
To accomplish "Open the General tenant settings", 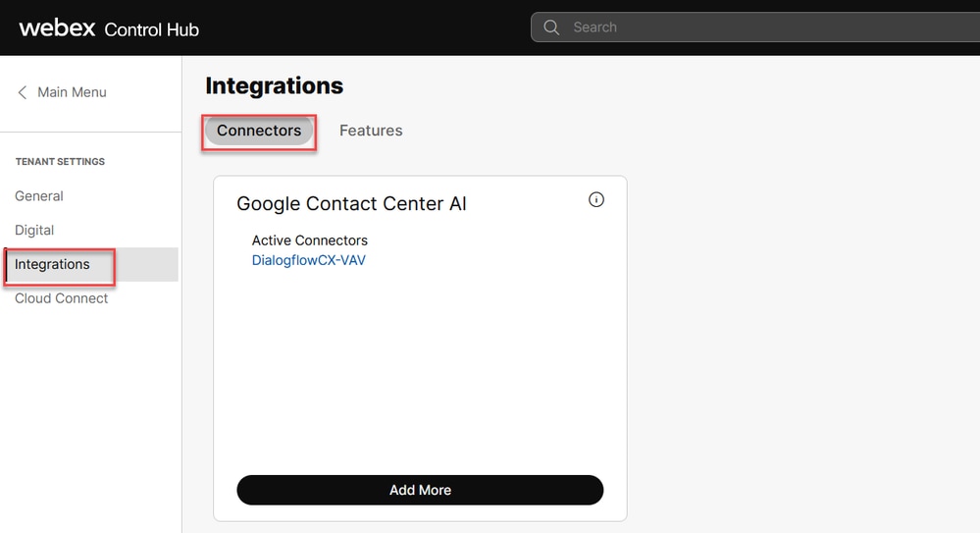I will click(x=39, y=195).
